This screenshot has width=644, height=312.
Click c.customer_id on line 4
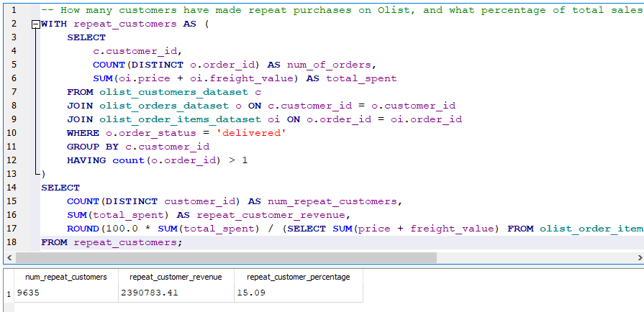(135, 51)
